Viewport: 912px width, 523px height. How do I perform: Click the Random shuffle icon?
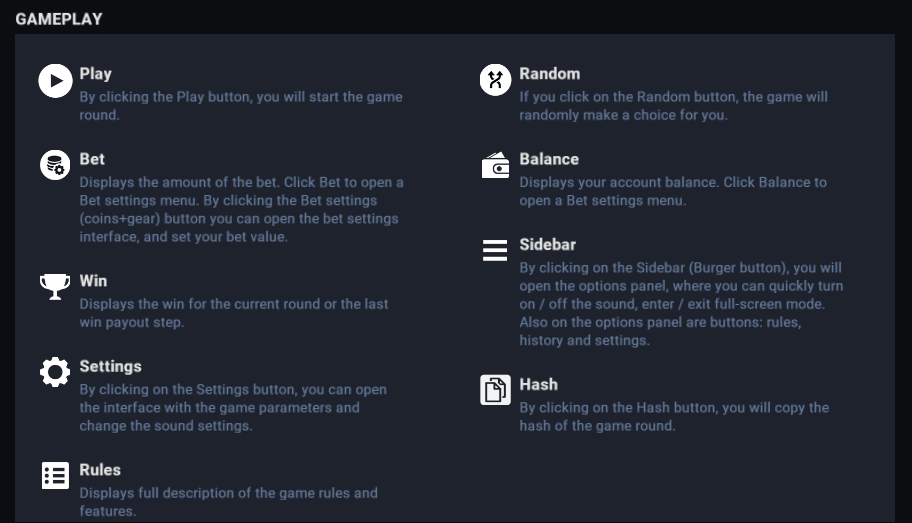pos(495,80)
